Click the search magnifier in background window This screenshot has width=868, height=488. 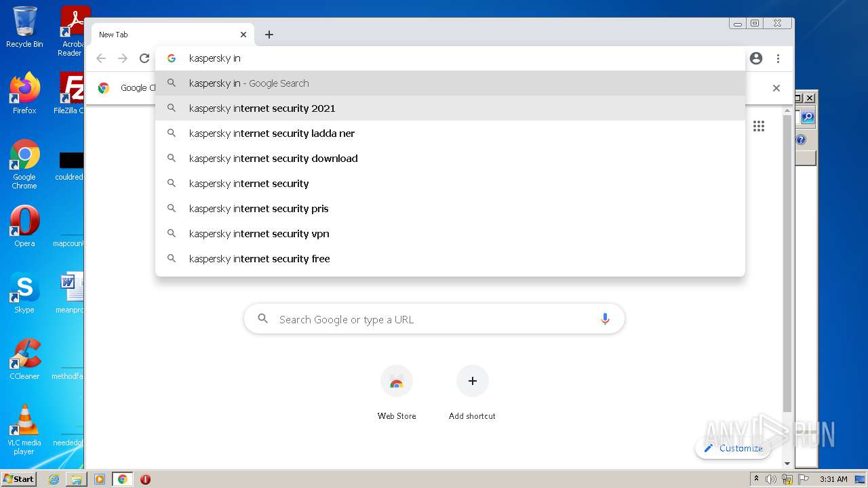(807, 117)
